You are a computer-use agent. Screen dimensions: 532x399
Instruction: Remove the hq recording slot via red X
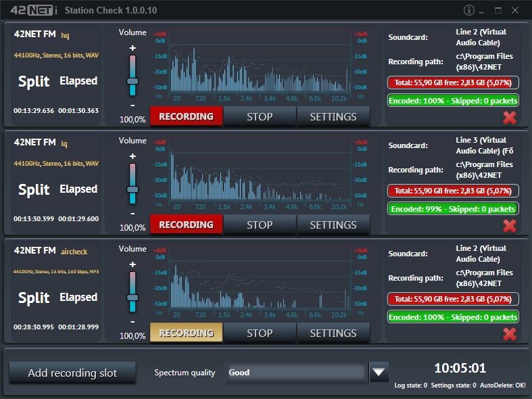(x=510, y=118)
